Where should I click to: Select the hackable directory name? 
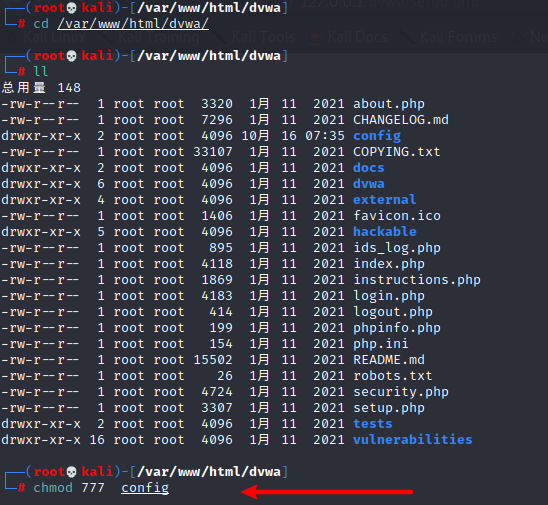385,232
